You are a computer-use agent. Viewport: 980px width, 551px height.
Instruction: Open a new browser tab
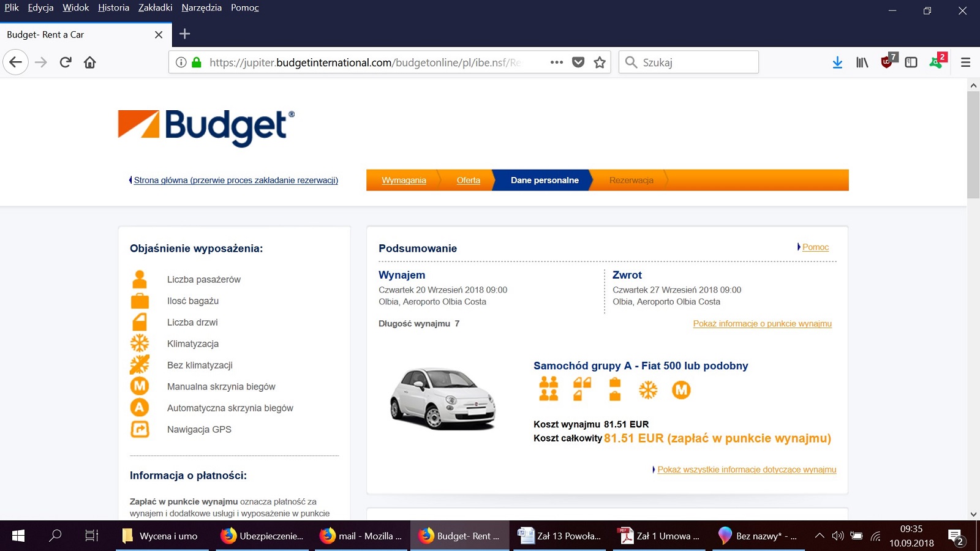pyautogui.click(x=185, y=34)
